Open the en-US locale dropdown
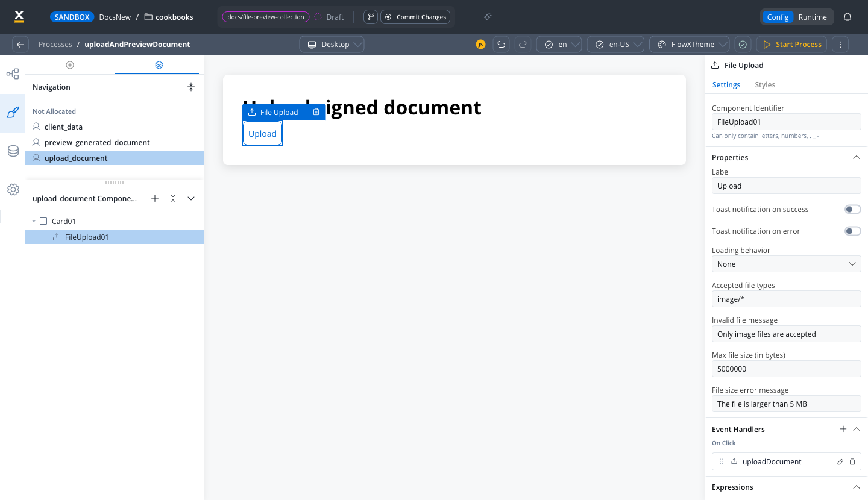Screen dimensions: 868x500 coord(615,45)
